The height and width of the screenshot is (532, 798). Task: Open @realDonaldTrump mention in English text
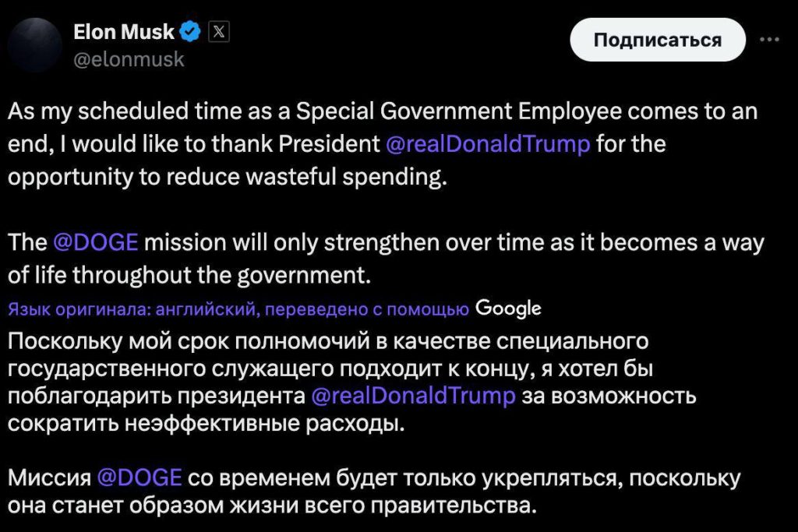(488, 144)
